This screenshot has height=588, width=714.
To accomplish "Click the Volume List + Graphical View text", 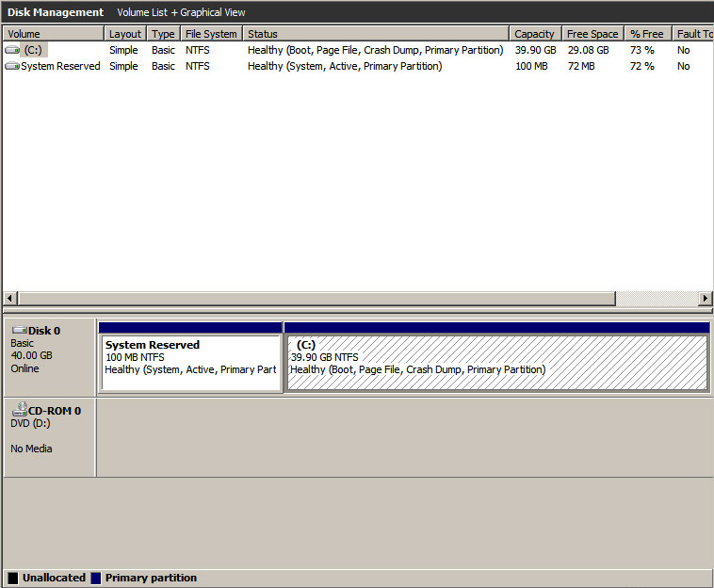I will pyautogui.click(x=181, y=12).
